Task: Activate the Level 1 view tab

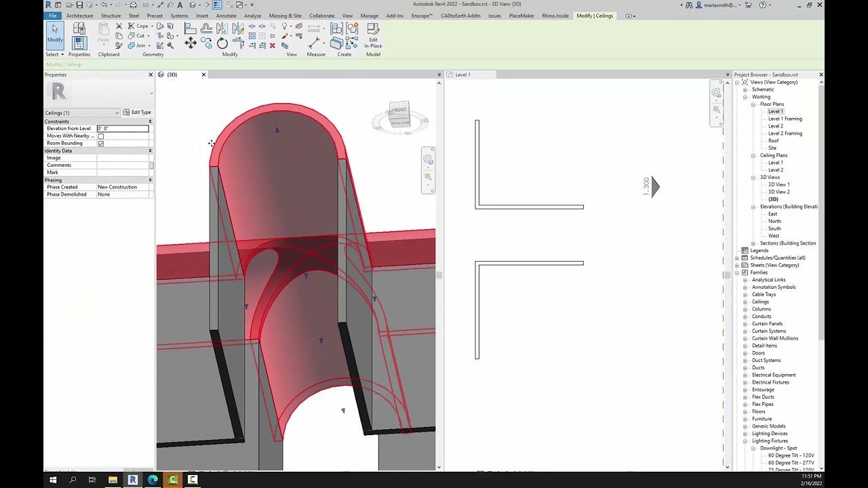Action: [462, 75]
